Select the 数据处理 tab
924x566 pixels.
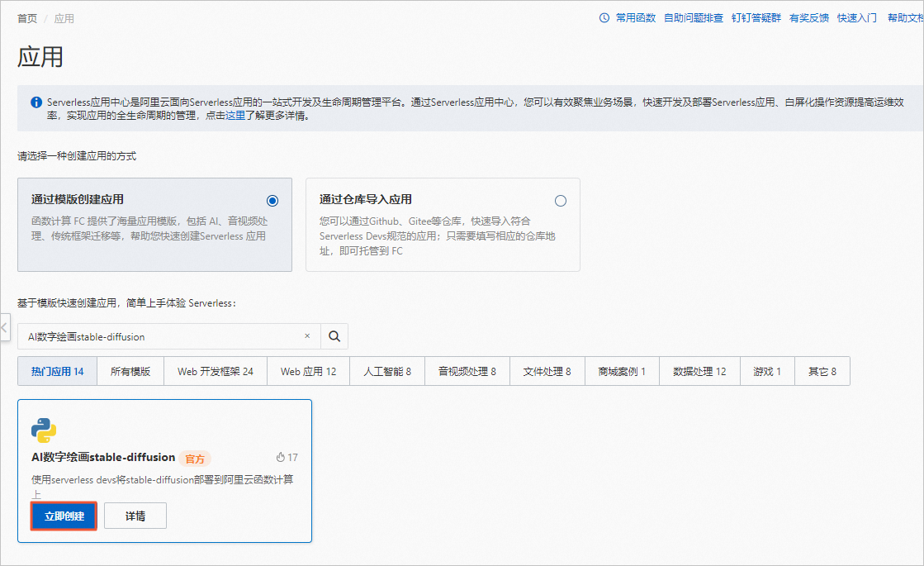699,371
